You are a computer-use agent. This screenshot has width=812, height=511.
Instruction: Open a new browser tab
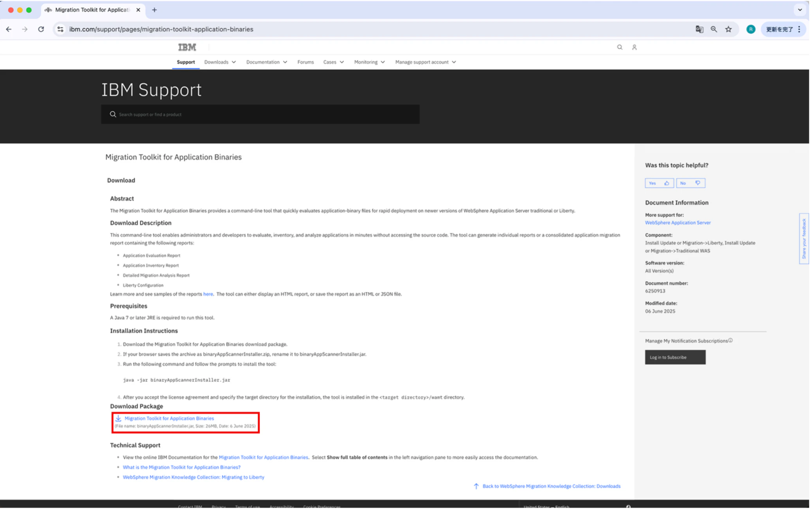coord(154,10)
